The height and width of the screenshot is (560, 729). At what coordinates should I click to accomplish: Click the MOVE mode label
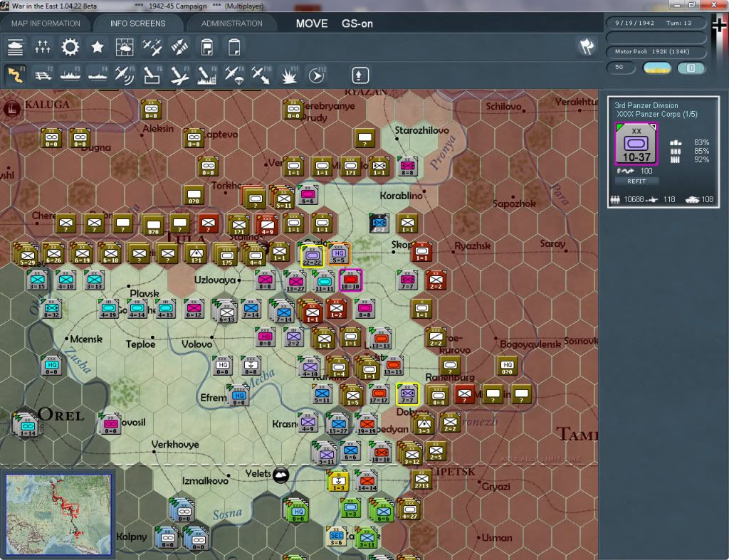click(x=312, y=23)
